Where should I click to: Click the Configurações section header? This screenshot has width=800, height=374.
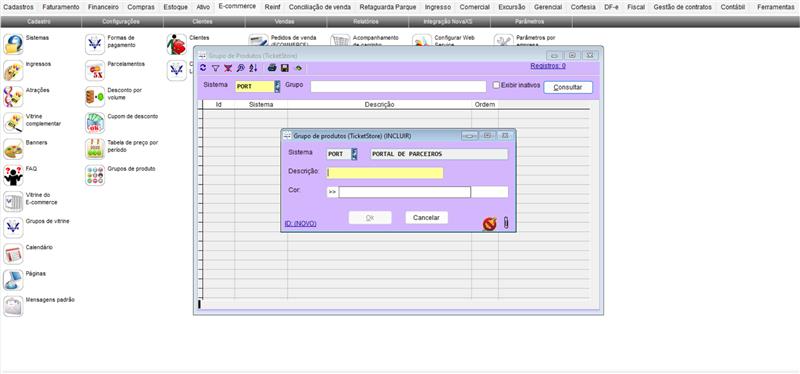point(122,21)
